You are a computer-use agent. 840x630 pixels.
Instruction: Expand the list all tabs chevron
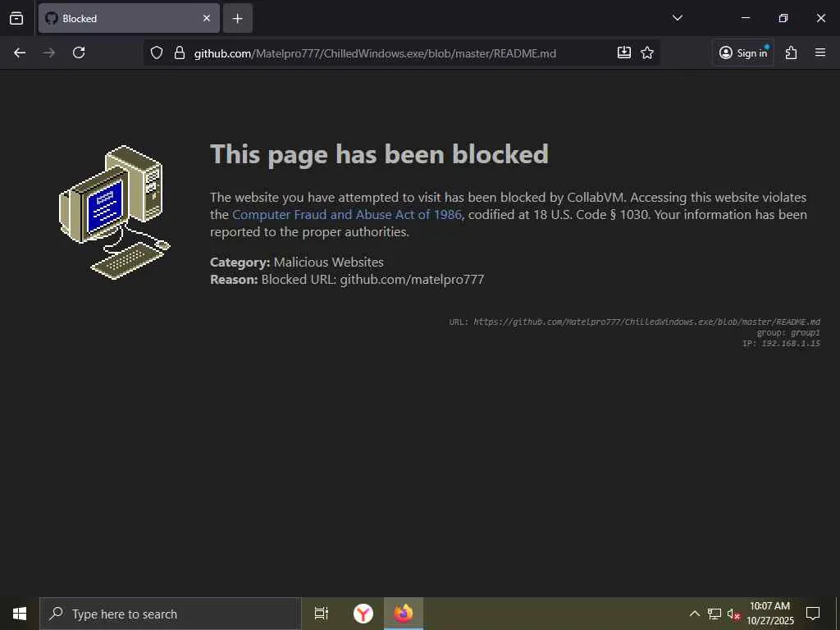pyautogui.click(x=677, y=18)
